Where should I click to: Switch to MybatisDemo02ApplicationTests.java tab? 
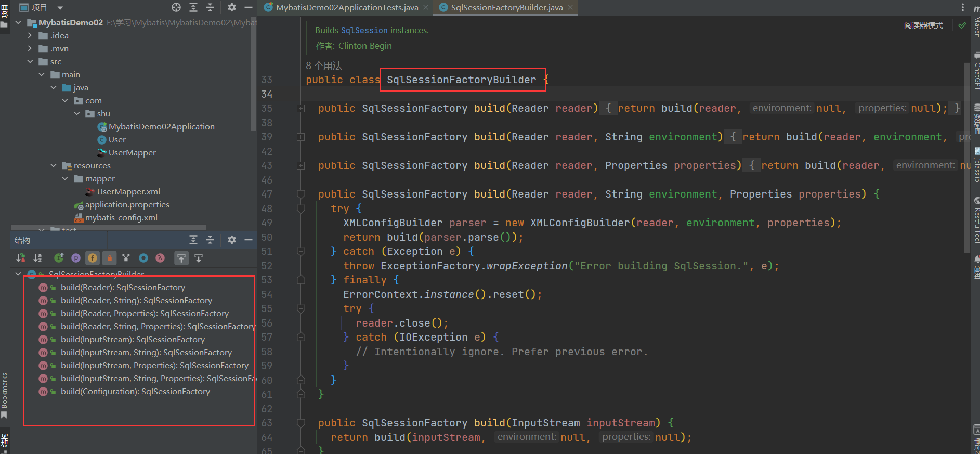pos(347,7)
